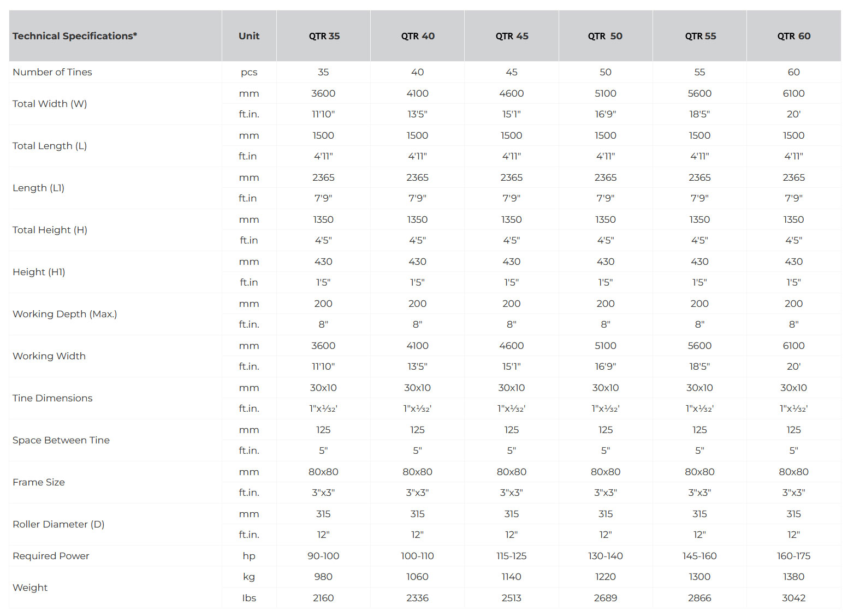Select the 980 kg weight cell
The image size is (848, 616).
pos(323,577)
